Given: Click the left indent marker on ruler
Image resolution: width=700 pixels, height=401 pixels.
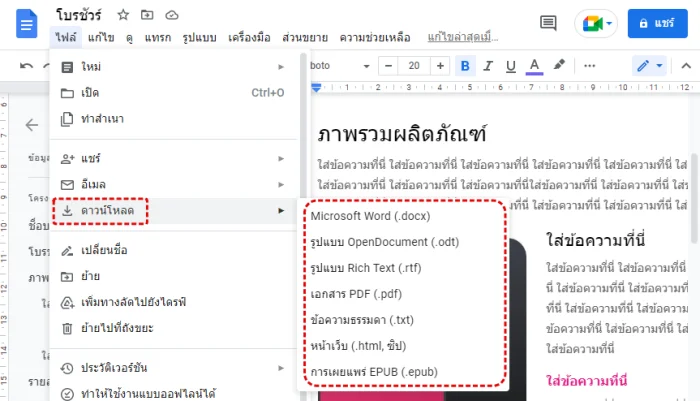Looking at the screenshot, I should pyautogui.click(x=316, y=88).
